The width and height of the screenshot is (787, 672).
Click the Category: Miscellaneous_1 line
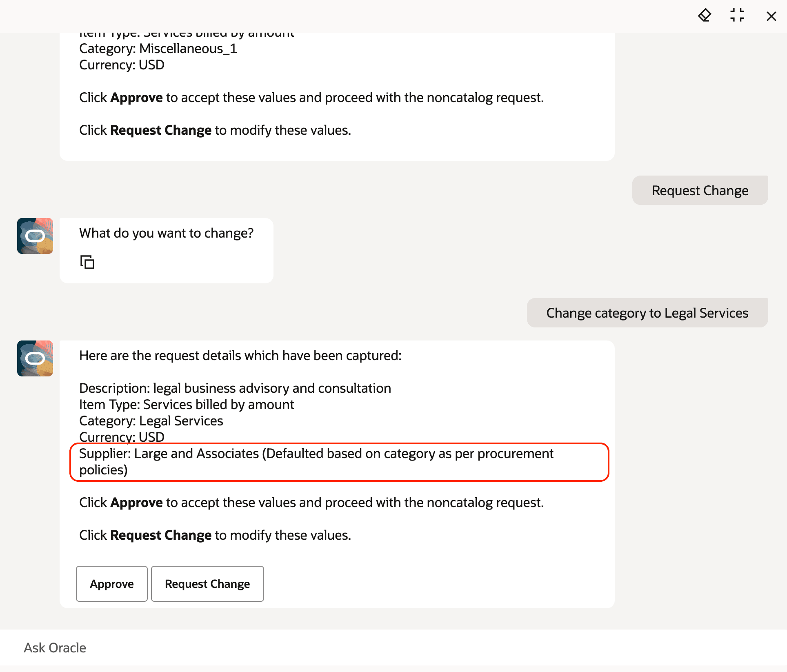pyautogui.click(x=158, y=49)
